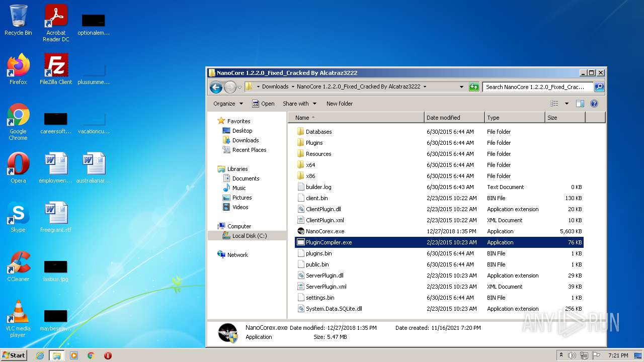Launch CCleaner from the desktop
The width and height of the screenshot is (644, 362).
click(18, 266)
